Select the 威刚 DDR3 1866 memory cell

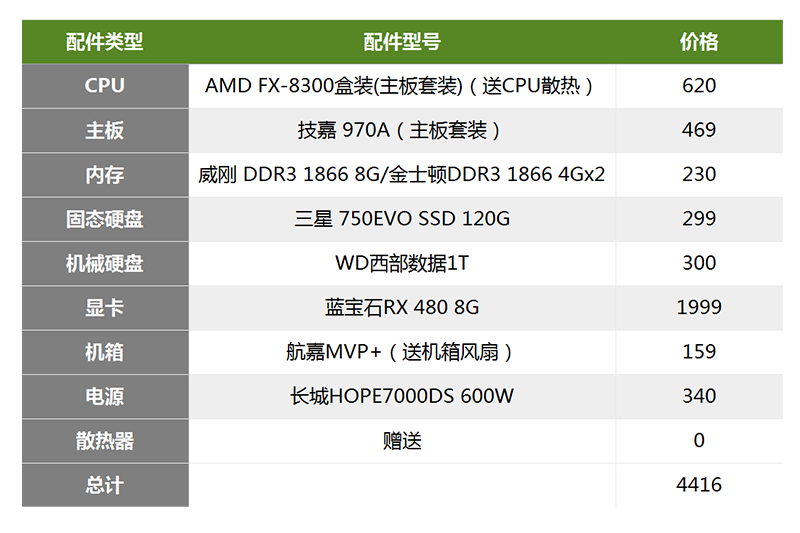(x=401, y=174)
